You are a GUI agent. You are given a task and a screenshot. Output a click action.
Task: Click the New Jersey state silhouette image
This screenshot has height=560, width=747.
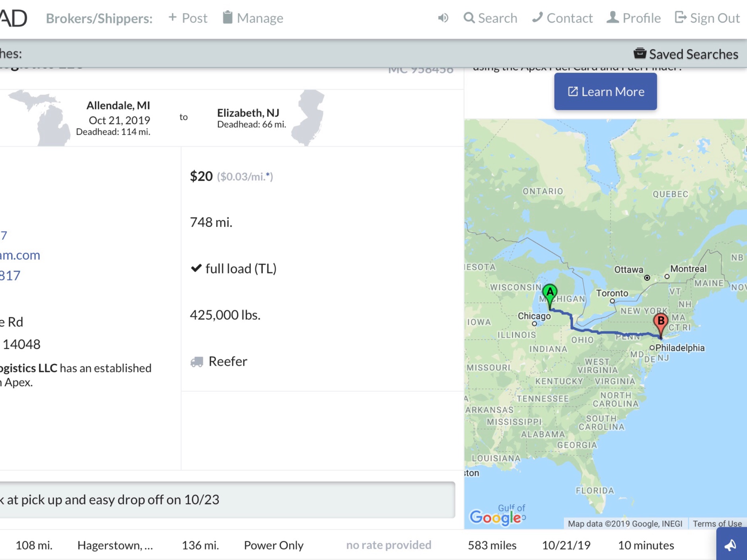[308, 117]
